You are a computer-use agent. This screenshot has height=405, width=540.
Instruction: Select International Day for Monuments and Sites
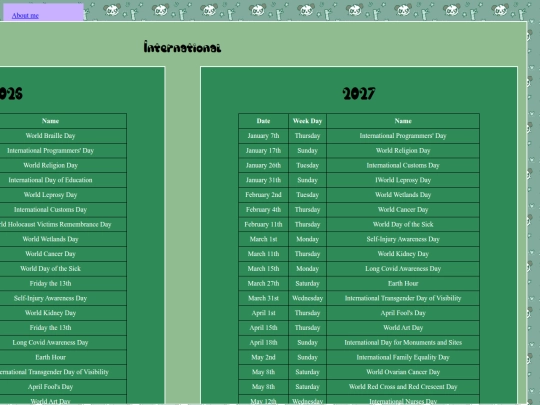coord(403,343)
